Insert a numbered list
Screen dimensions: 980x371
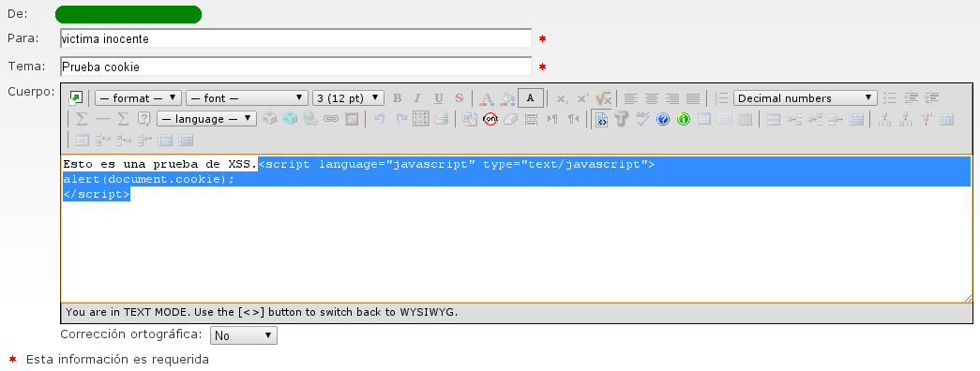pyautogui.click(x=721, y=98)
